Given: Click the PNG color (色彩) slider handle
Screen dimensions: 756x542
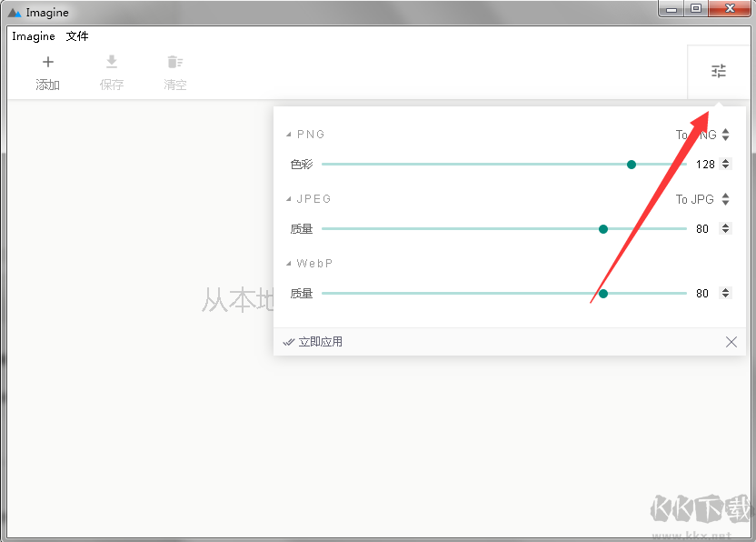Looking at the screenshot, I should [x=632, y=165].
